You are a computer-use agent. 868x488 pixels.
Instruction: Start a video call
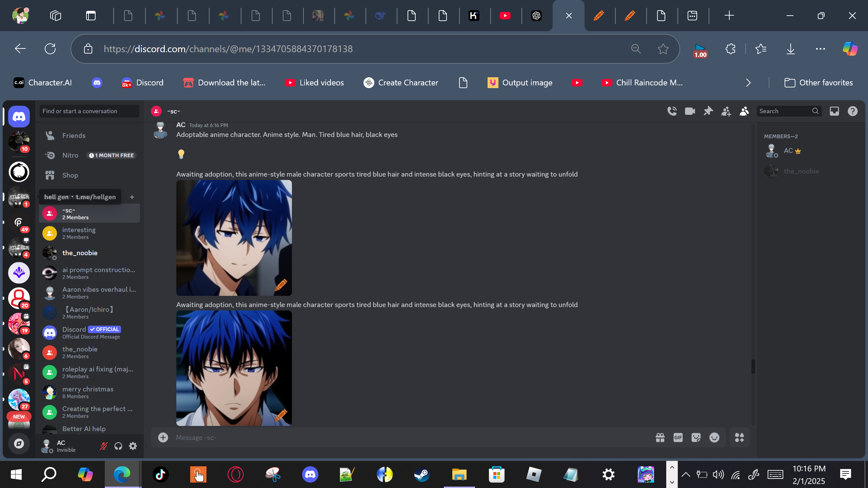point(690,111)
